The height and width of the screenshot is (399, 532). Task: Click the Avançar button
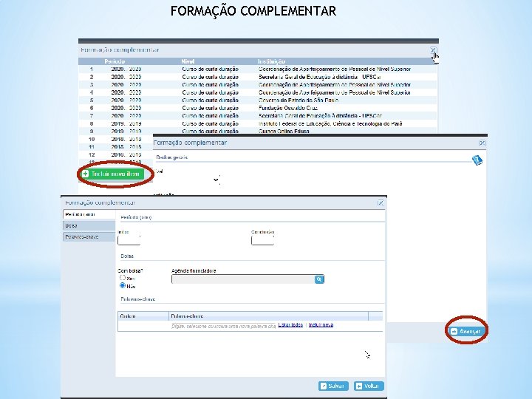pyautogui.click(x=466, y=331)
